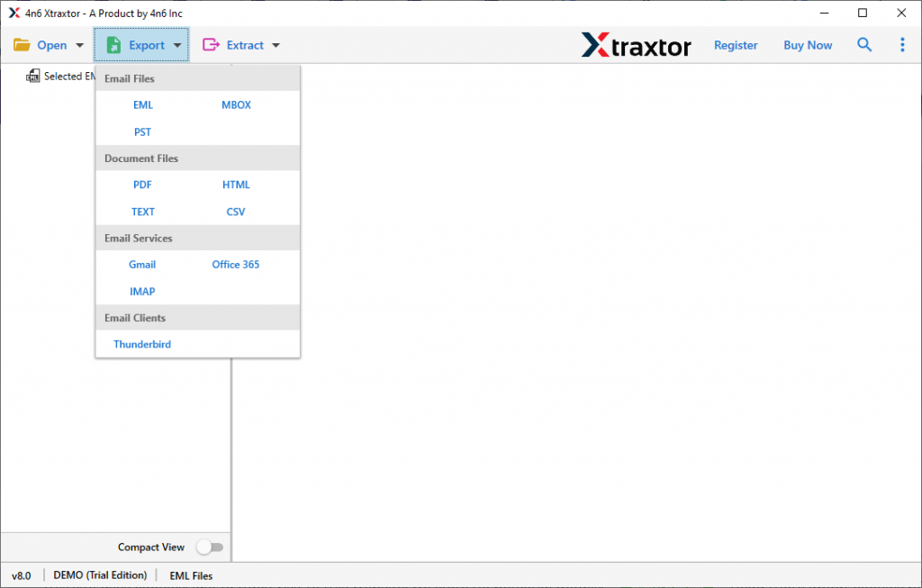Click the pink Extract icon

coord(211,45)
